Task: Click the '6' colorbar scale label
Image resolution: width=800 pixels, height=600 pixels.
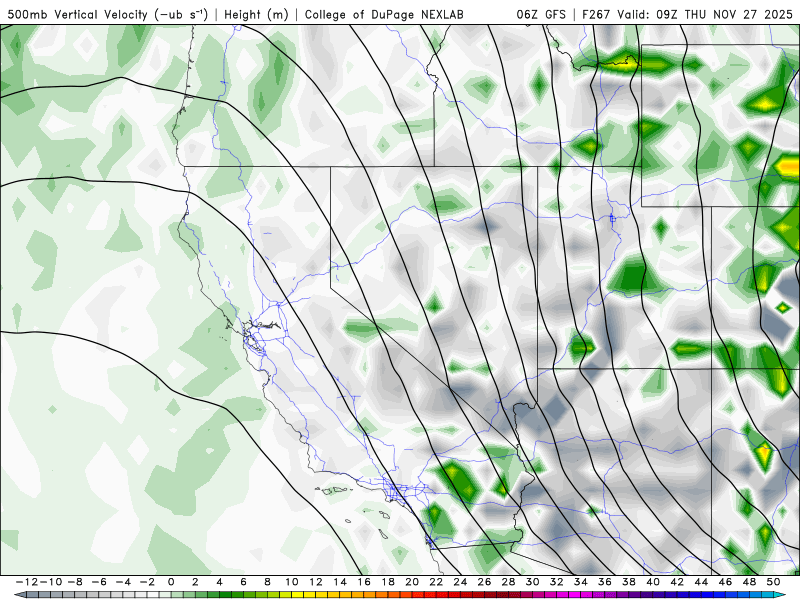Action: (243, 582)
